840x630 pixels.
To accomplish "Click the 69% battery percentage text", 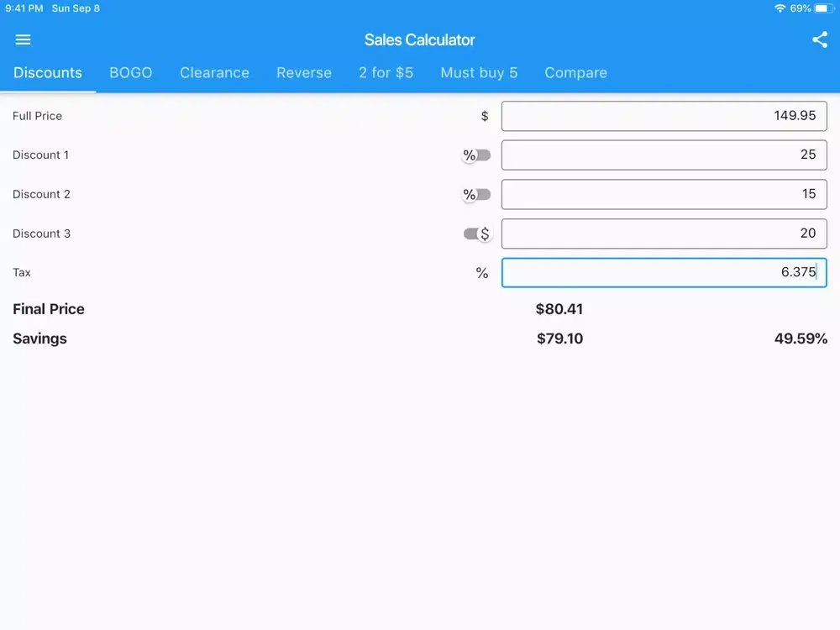I will (x=801, y=8).
